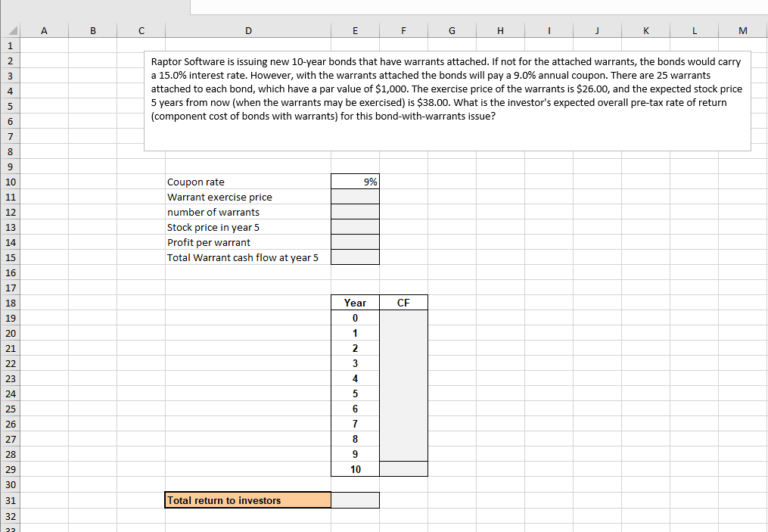Click the Year 3 cell
This screenshot has height=532, width=768.
click(355, 363)
